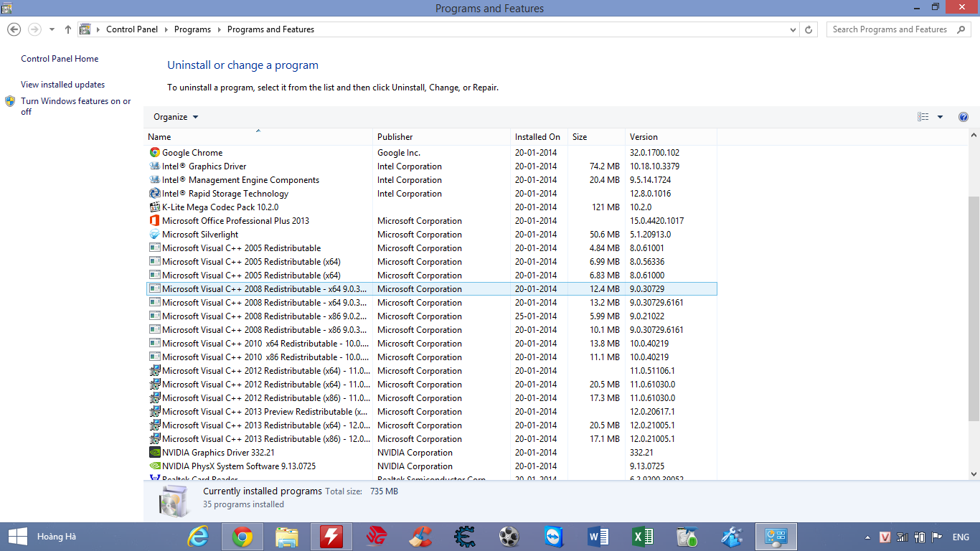Click the Intel Management Engine Components icon
The image size is (980, 551).
point(154,179)
